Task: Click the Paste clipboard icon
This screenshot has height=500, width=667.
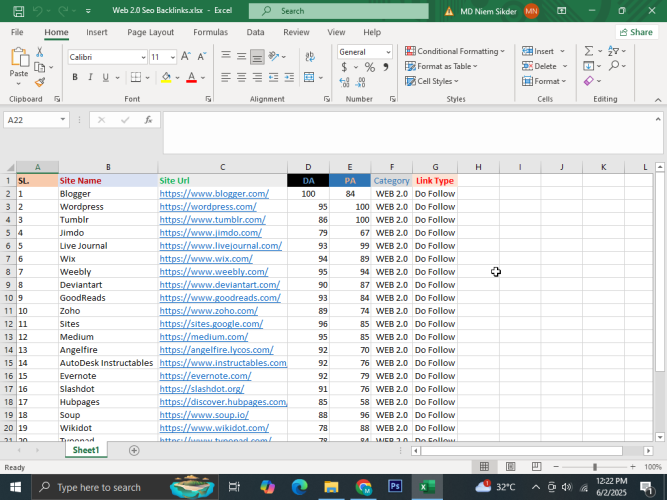Action: [19, 57]
